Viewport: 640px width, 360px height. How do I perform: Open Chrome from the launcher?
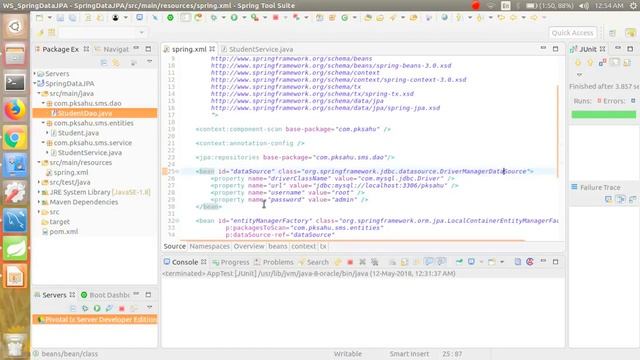(x=15, y=138)
